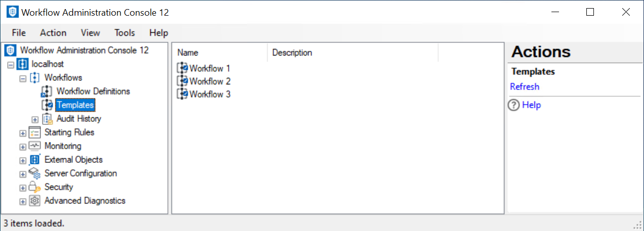Open the Tools menu
Viewport: 644px width, 231px height.
124,33
